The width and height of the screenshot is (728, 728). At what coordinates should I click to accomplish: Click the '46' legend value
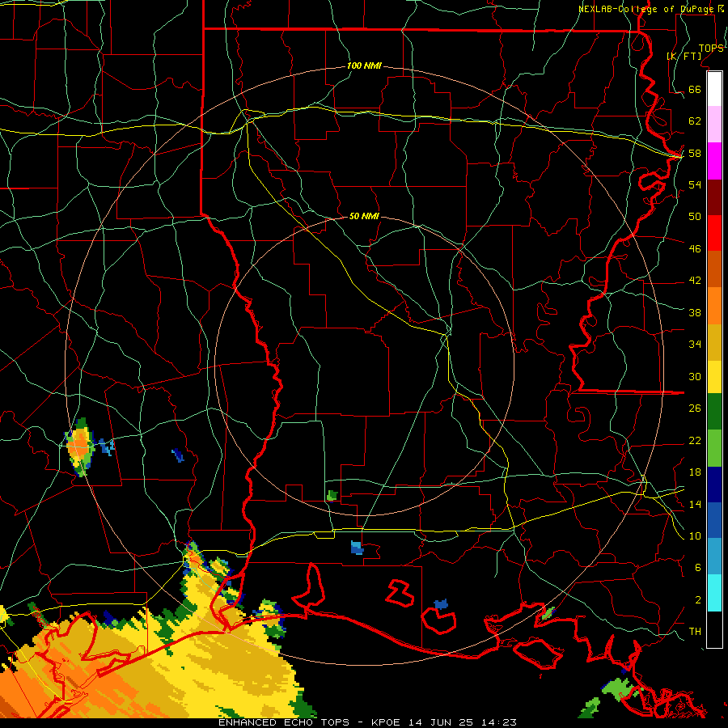pyautogui.click(x=695, y=248)
